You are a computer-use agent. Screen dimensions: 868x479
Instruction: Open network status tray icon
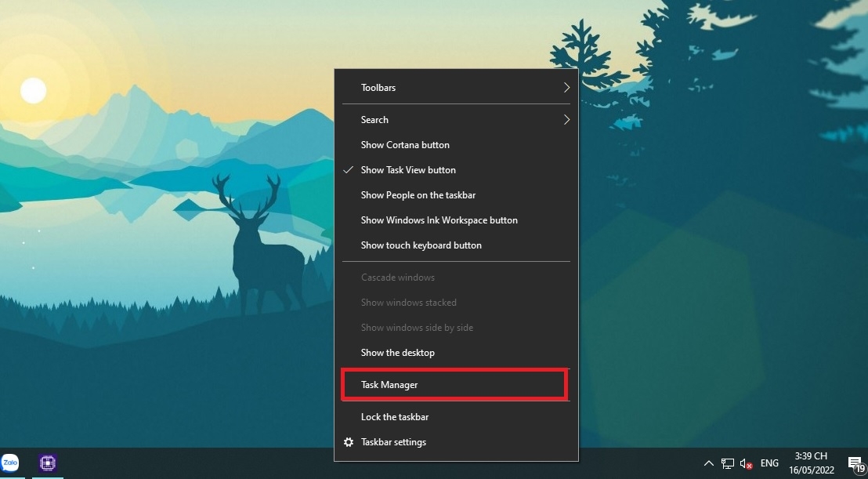[x=728, y=463]
